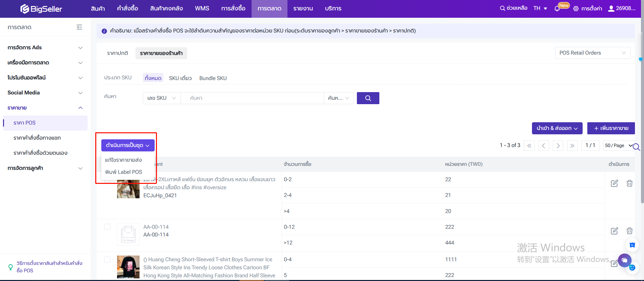
Task: Open the POS Retail Orders dropdown
Action: pos(592,53)
